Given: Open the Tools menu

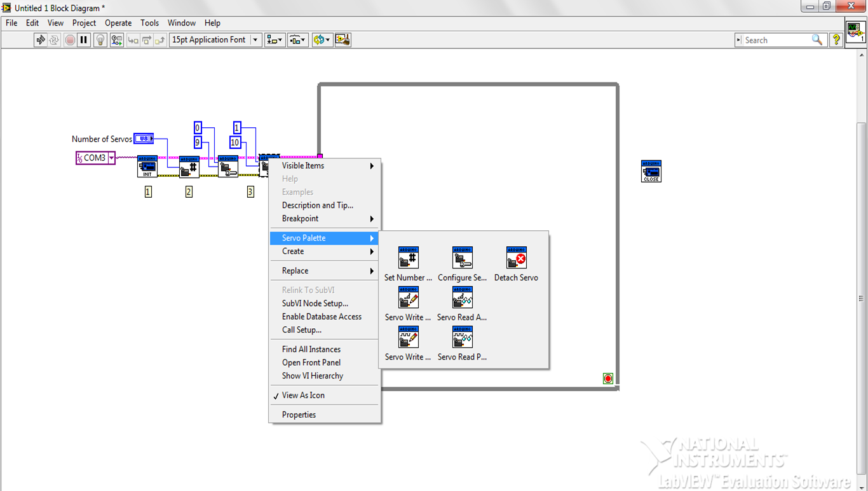Looking at the screenshot, I should (x=149, y=22).
